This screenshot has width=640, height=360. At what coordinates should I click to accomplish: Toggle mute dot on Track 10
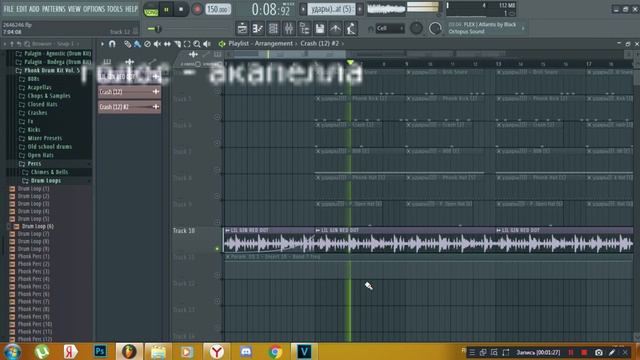coord(217,249)
